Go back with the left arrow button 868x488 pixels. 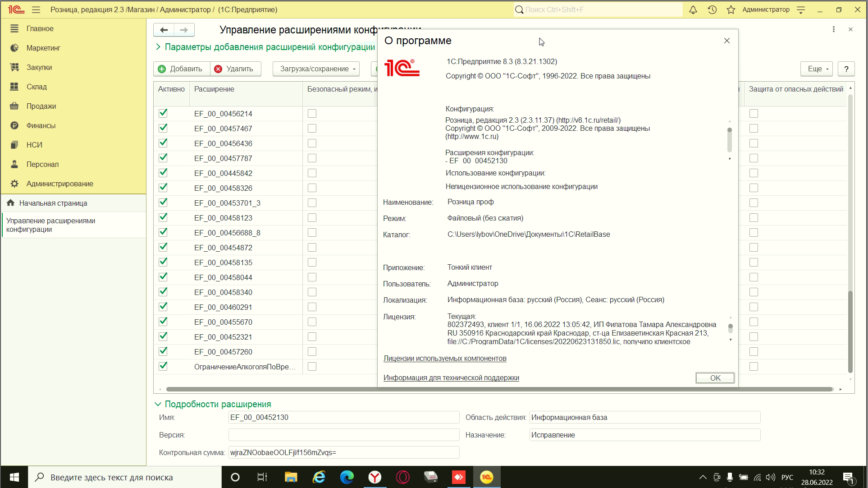(x=164, y=30)
